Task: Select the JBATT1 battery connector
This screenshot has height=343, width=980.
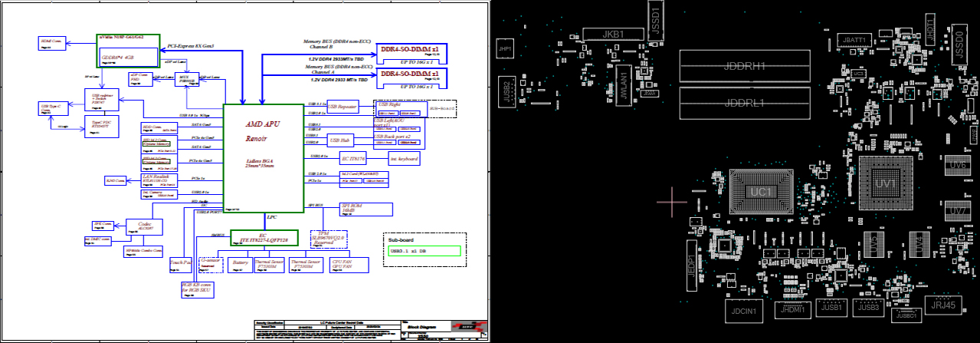Action: point(854,40)
